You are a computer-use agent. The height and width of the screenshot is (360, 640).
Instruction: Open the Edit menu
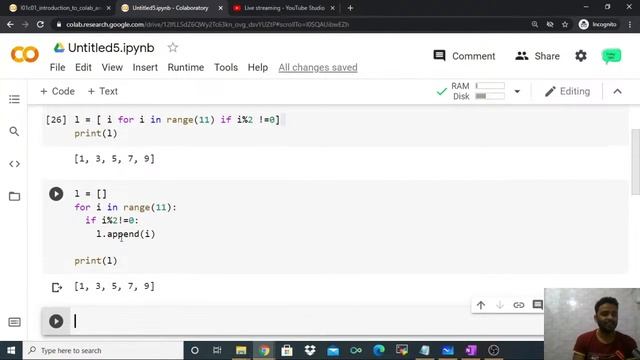(x=83, y=67)
